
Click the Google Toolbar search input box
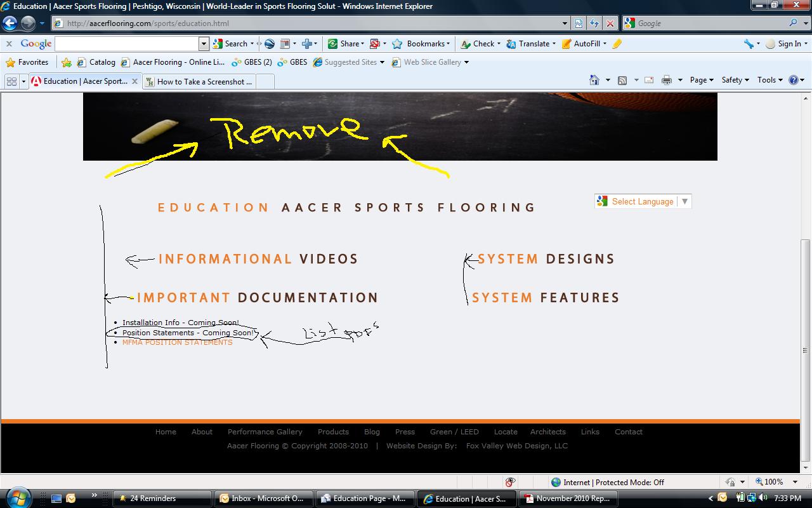(128, 44)
